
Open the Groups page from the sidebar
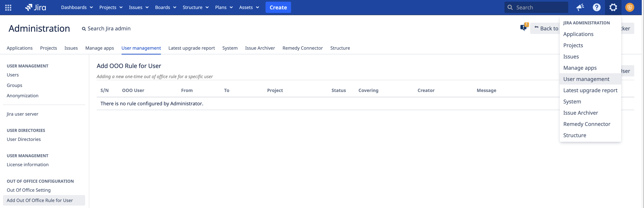point(14,85)
